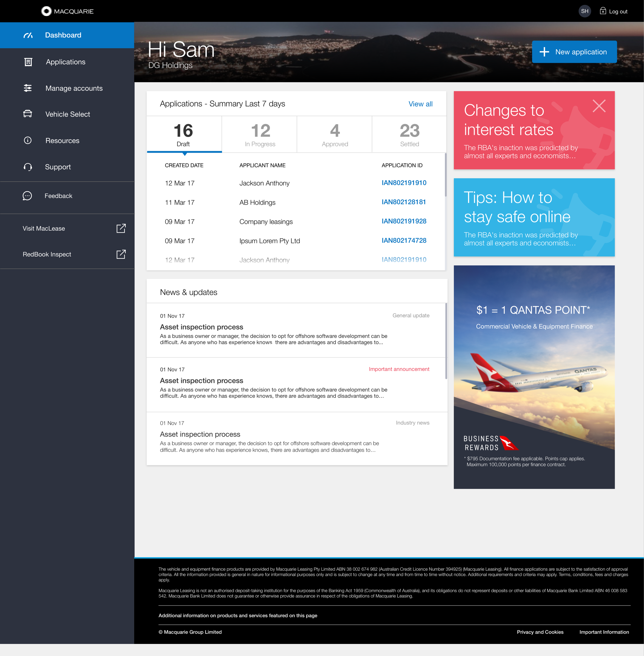Click Visit MacLease link
The width and height of the screenshot is (644, 656).
[x=44, y=228]
